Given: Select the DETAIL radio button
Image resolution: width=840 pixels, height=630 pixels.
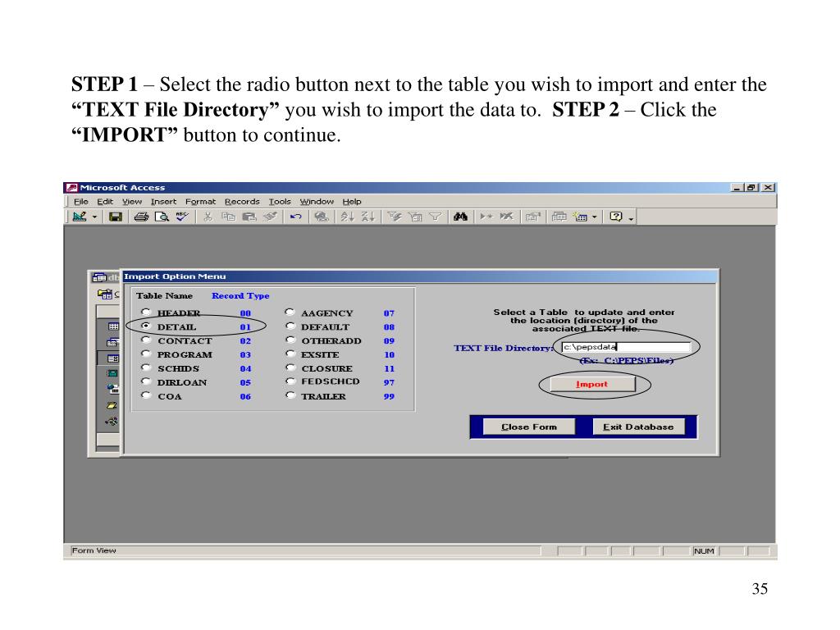Looking at the screenshot, I should [146, 326].
